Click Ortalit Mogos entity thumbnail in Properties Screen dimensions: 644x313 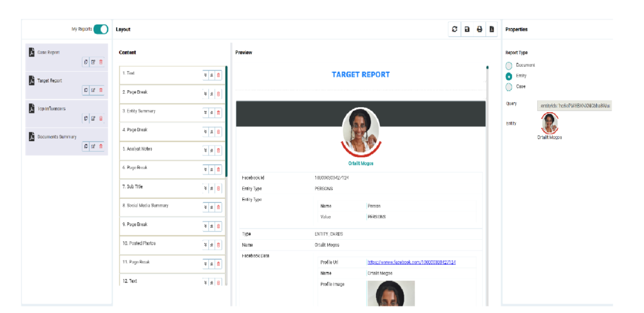point(550,123)
